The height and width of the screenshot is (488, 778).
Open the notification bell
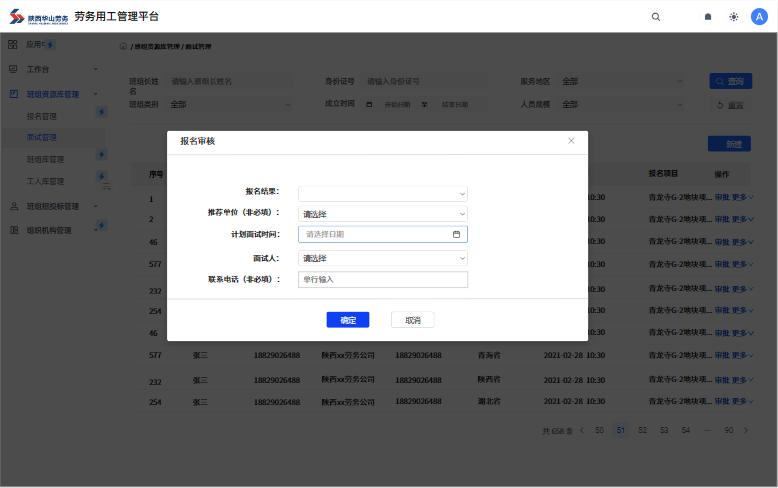[708, 17]
